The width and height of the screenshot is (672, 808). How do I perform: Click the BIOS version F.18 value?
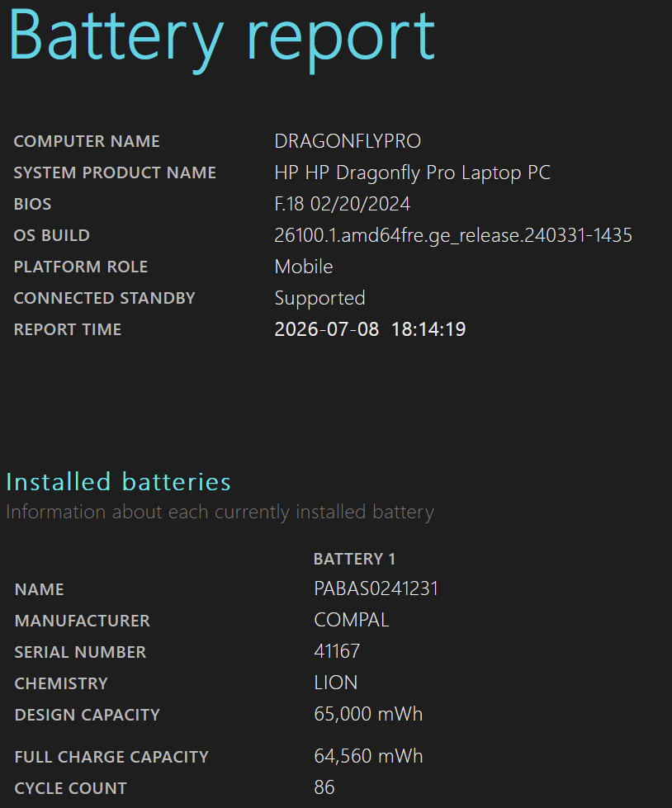tap(342, 204)
